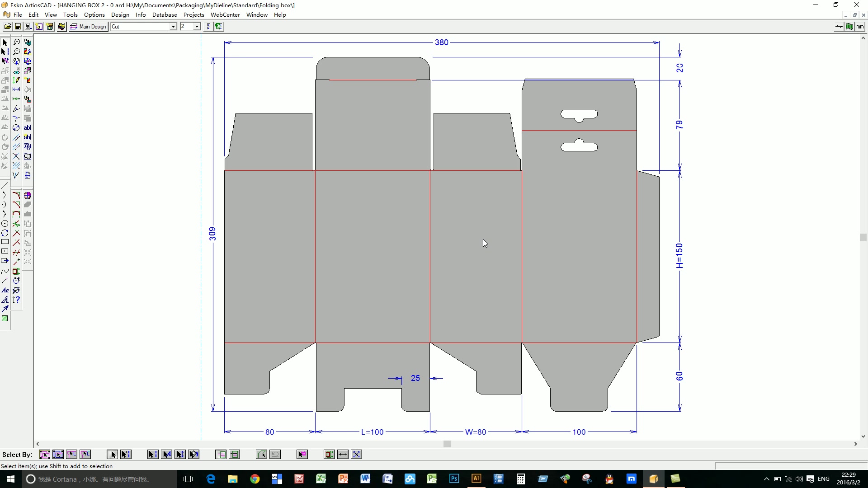
Task: Click the horizontal scrollbar thumb
Action: [447, 444]
